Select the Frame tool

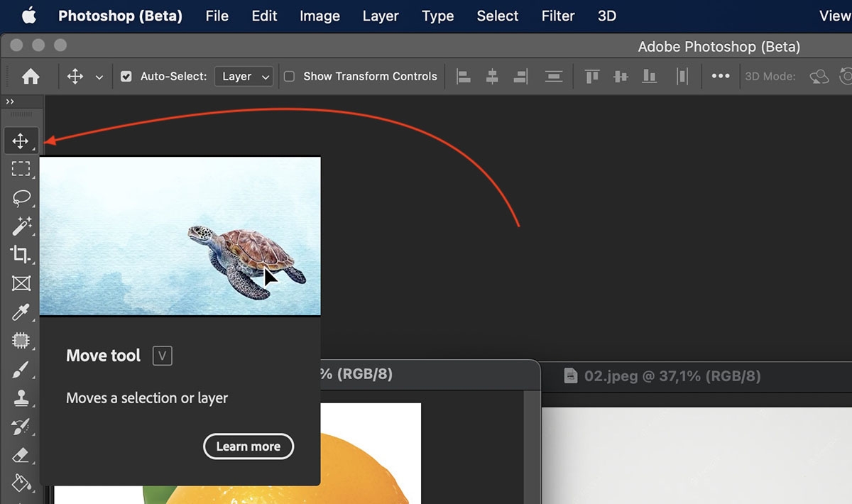(x=21, y=283)
